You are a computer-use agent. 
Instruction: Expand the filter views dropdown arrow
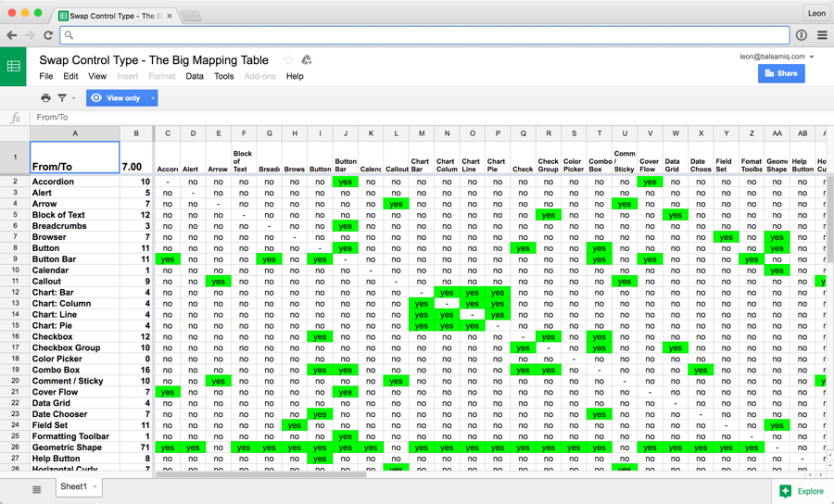(73, 98)
